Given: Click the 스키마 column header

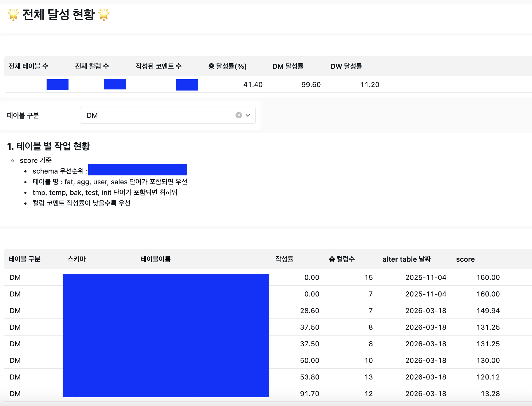Looking at the screenshot, I should (77, 259).
